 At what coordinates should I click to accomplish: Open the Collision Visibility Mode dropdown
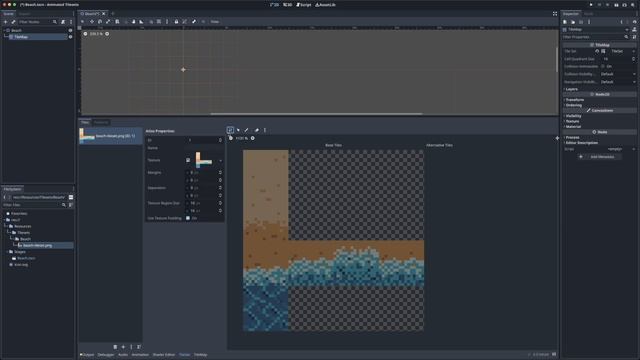(x=618, y=74)
